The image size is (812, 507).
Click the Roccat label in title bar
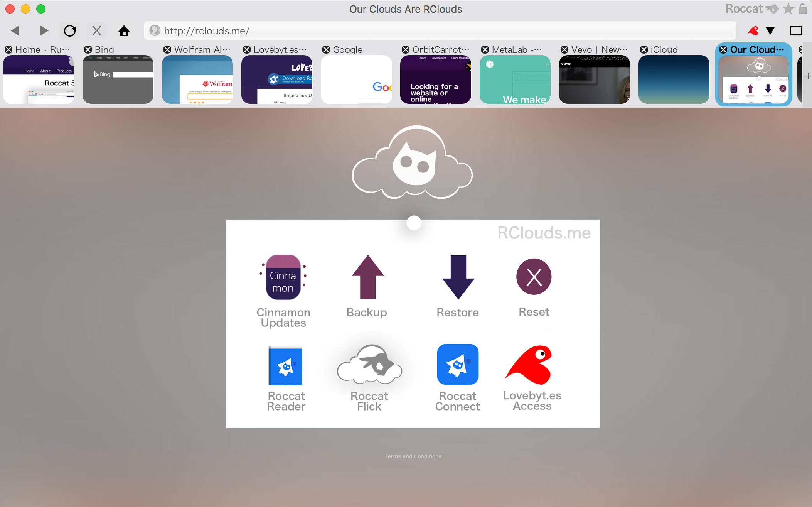pos(744,8)
